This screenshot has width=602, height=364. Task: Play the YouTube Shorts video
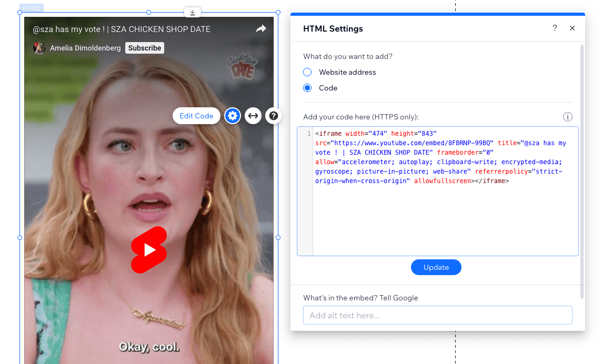(x=149, y=249)
